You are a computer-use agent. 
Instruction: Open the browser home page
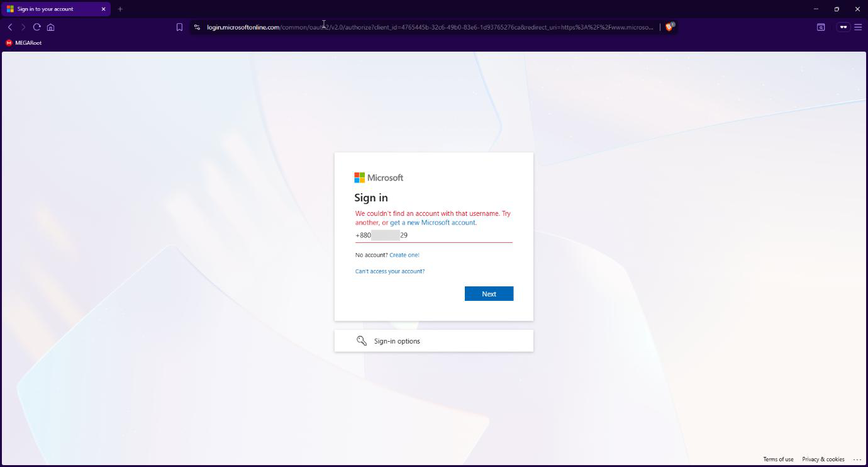[51, 27]
